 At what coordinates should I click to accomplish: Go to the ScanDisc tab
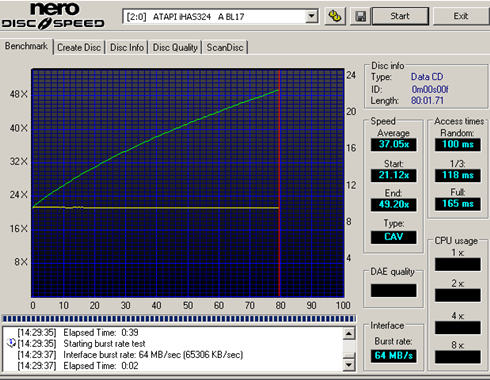[x=225, y=47]
